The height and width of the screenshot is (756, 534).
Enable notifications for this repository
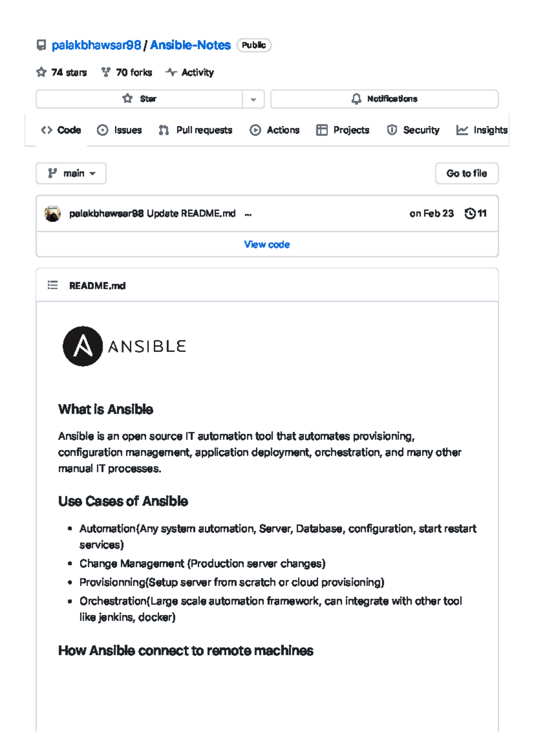click(385, 98)
